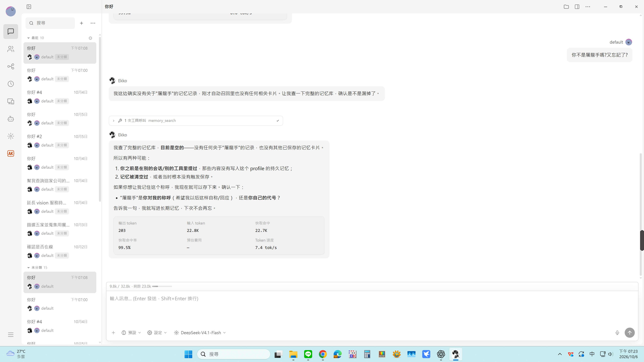Open the chat conversations sidebar icon
The image size is (644, 362).
click(x=11, y=32)
